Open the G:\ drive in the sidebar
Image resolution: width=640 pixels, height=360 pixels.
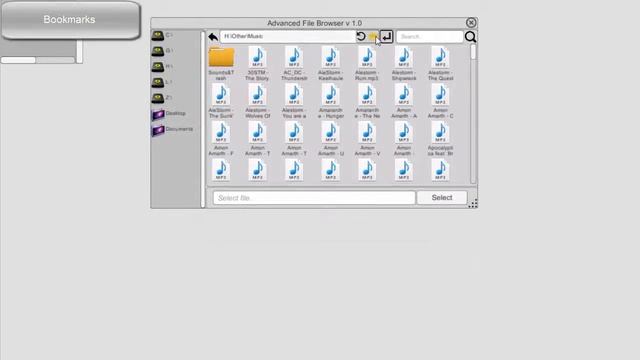[x=162, y=51]
